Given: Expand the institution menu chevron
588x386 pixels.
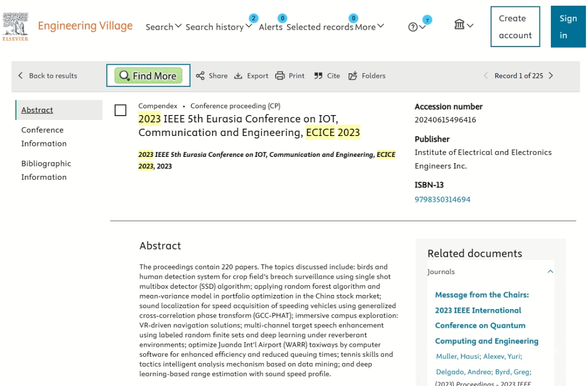Looking at the screenshot, I should (x=470, y=26).
